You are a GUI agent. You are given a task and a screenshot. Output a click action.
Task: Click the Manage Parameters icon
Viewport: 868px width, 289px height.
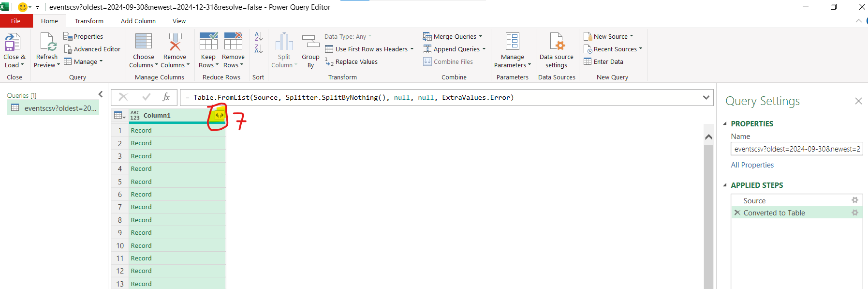(513, 42)
